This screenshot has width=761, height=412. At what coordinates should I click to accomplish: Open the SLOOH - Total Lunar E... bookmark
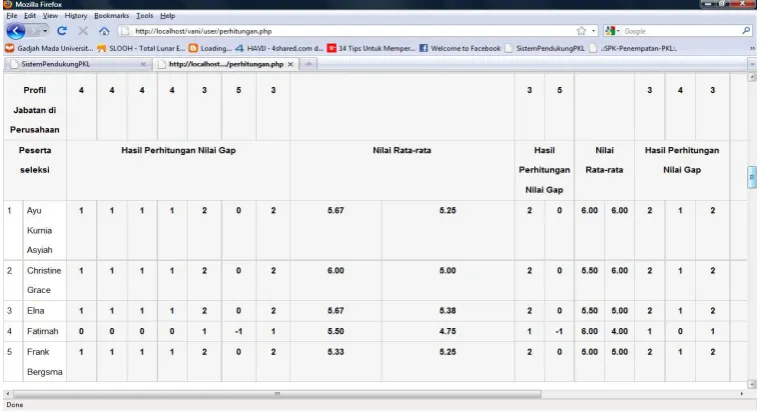[141, 48]
